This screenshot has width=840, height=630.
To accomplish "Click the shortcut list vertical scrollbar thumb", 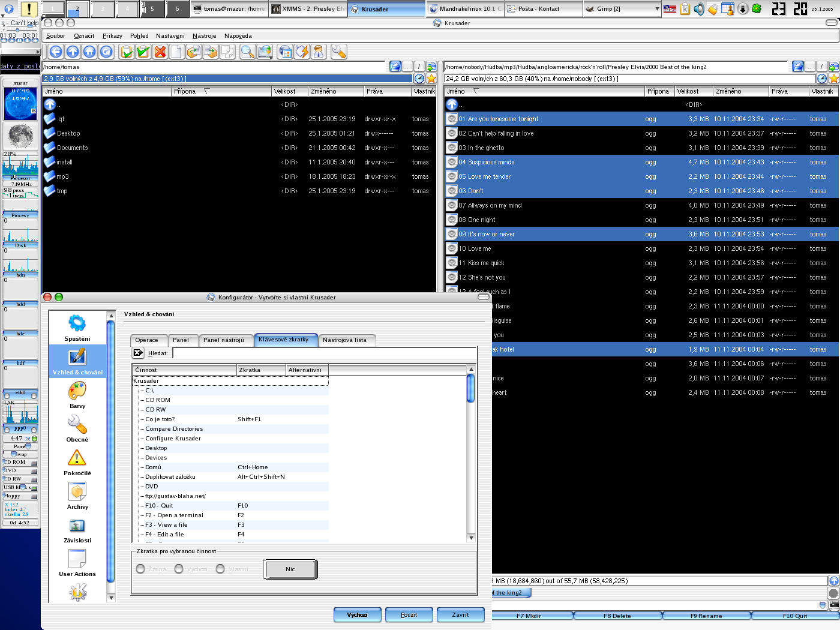I will coord(470,388).
